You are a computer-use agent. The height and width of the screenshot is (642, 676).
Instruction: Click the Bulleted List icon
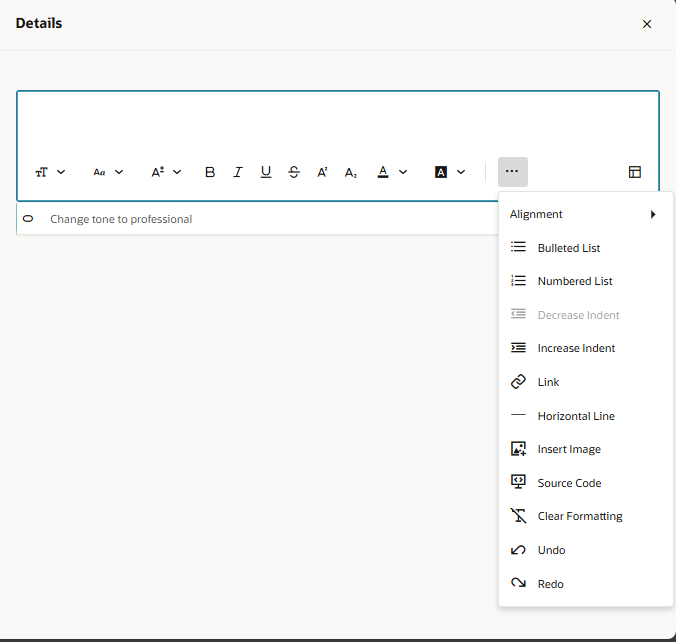[518, 247]
